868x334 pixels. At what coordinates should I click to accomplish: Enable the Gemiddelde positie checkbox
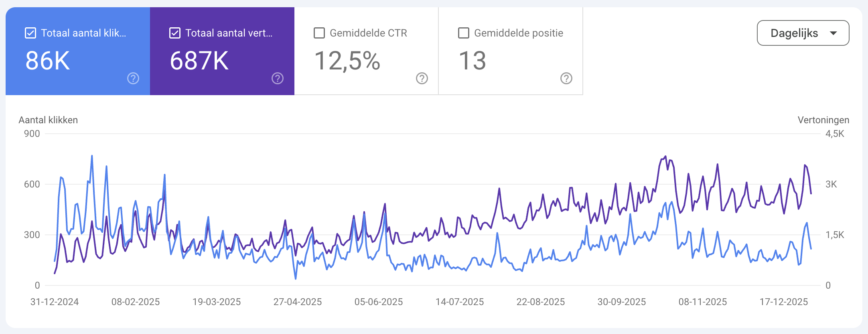pos(464,33)
